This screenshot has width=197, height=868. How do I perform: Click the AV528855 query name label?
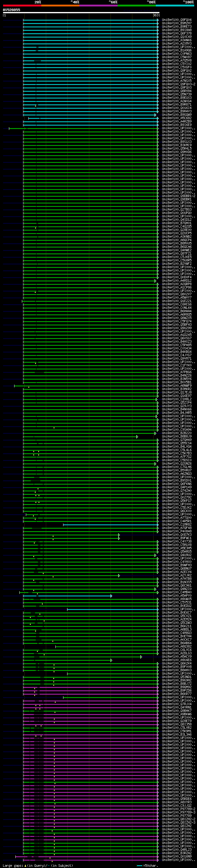click(x=11, y=10)
